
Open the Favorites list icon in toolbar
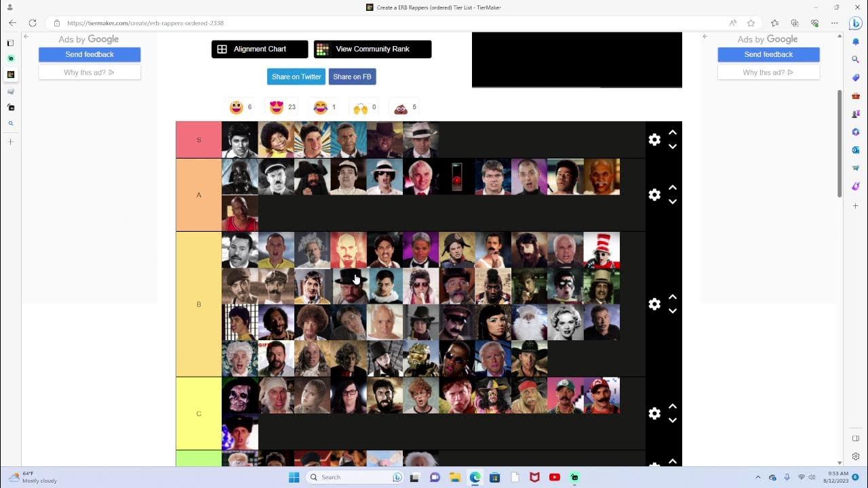[775, 23]
